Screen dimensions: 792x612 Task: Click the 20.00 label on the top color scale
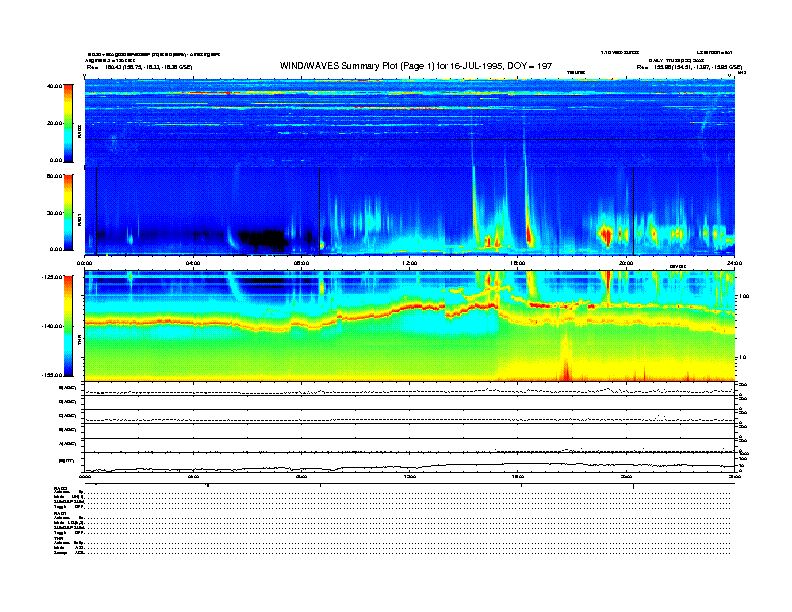click(x=54, y=123)
